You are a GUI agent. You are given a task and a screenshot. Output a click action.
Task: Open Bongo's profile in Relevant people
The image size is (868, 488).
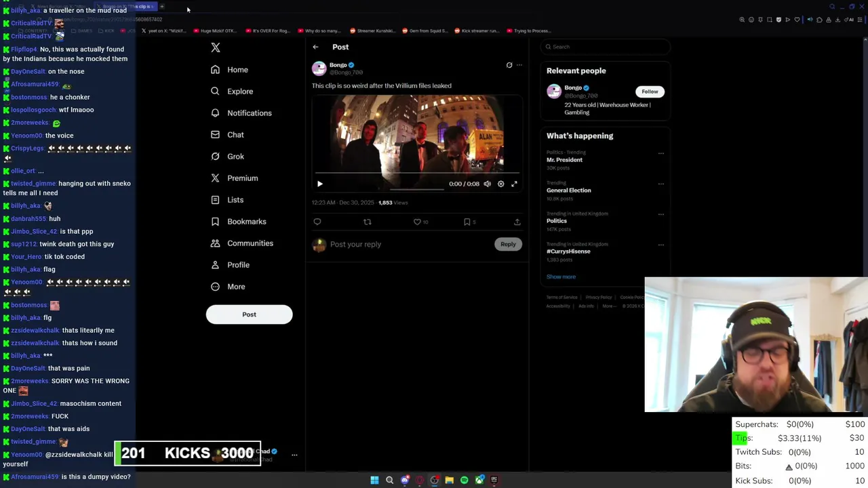573,87
